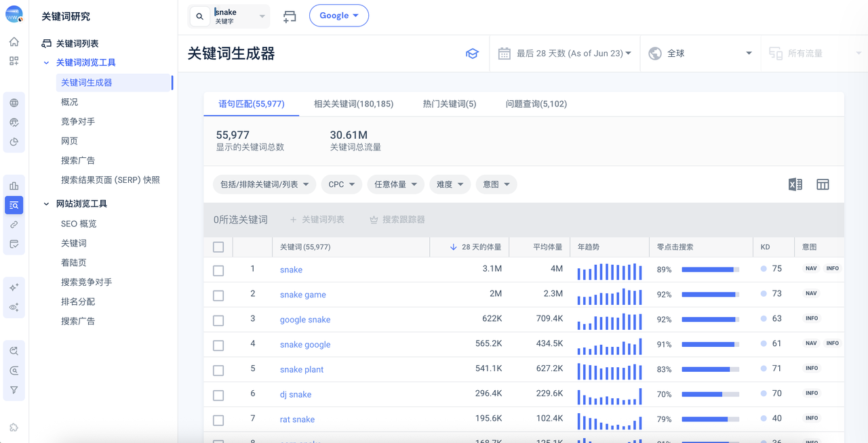
Task: Open the home icon in left sidebar
Action: [x=14, y=42]
